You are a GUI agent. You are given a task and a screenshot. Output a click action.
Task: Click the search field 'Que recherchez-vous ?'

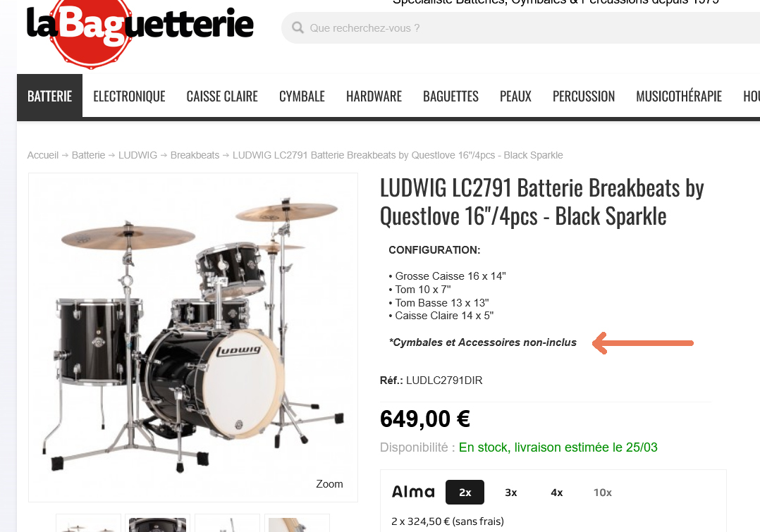point(521,27)
